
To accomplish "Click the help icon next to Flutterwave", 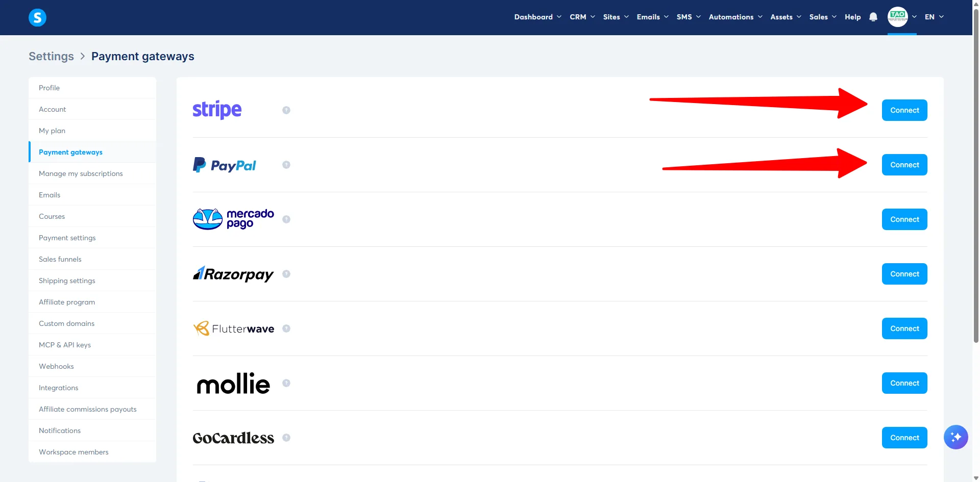I will click(286, 328).
